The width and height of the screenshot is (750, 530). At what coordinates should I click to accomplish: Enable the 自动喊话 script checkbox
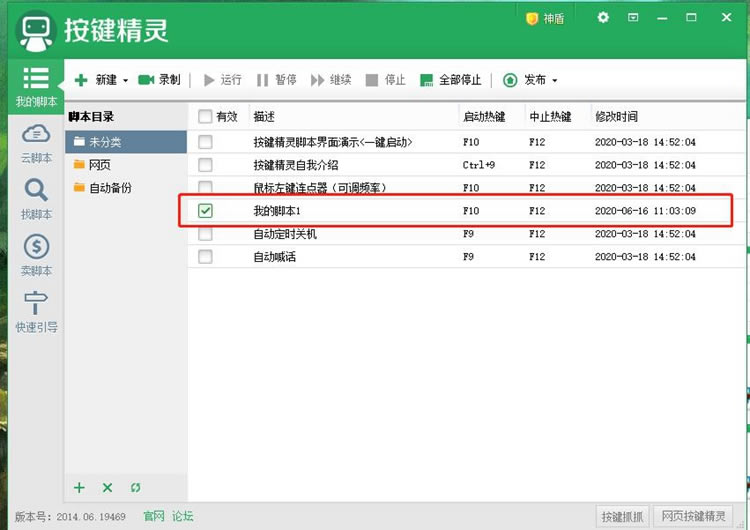205,257
